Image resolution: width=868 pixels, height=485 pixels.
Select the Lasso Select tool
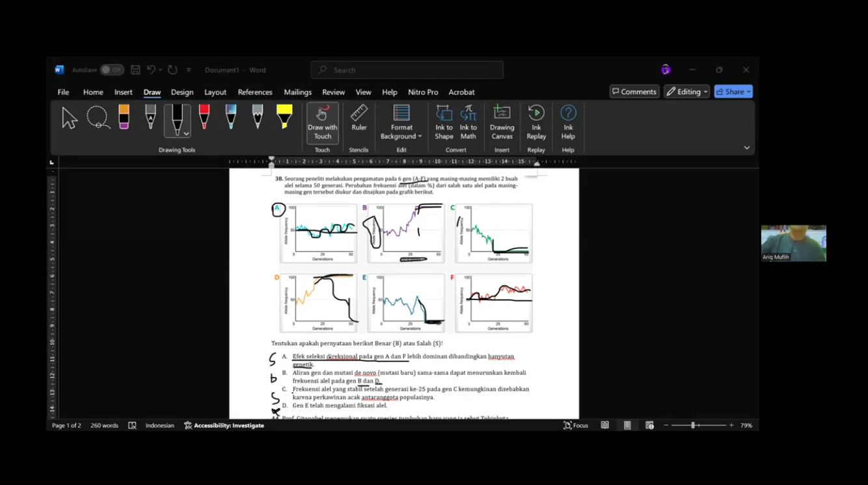[98, 118]
